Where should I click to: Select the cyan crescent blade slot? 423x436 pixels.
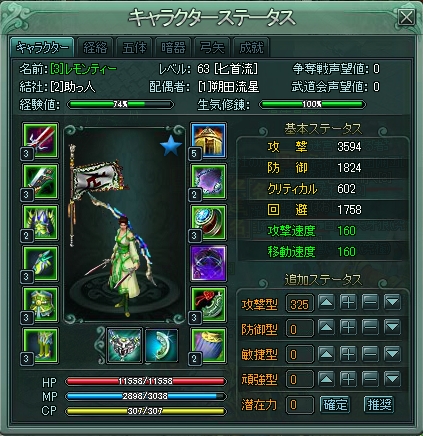click(x=162, y=346)
